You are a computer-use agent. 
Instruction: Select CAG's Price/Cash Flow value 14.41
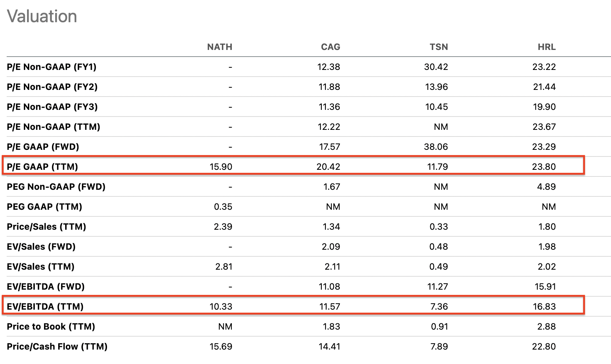pos(329,347)
